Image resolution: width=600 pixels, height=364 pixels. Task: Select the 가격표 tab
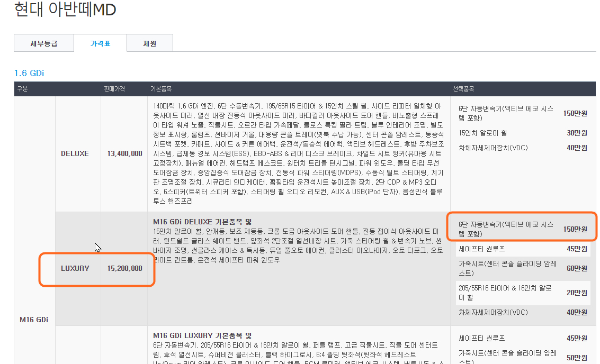[100, 43]
